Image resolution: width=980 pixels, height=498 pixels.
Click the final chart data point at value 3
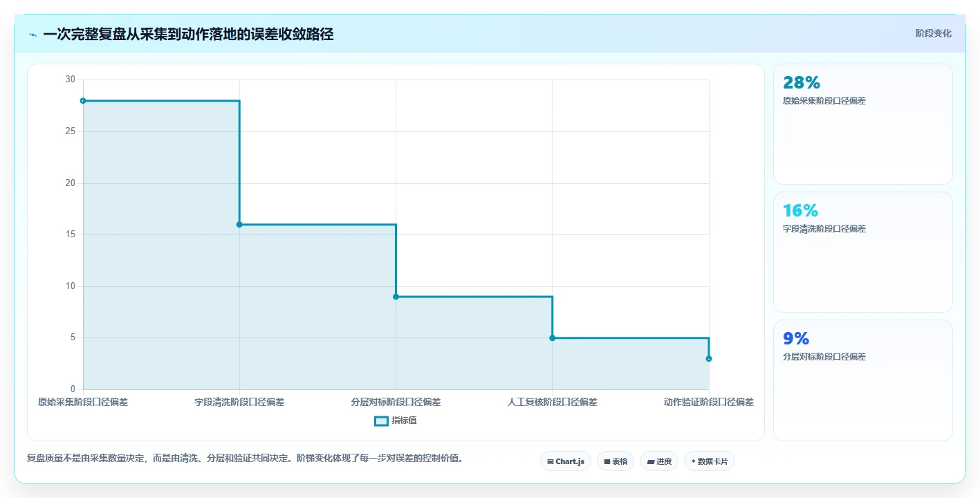[x=709, y=359]
